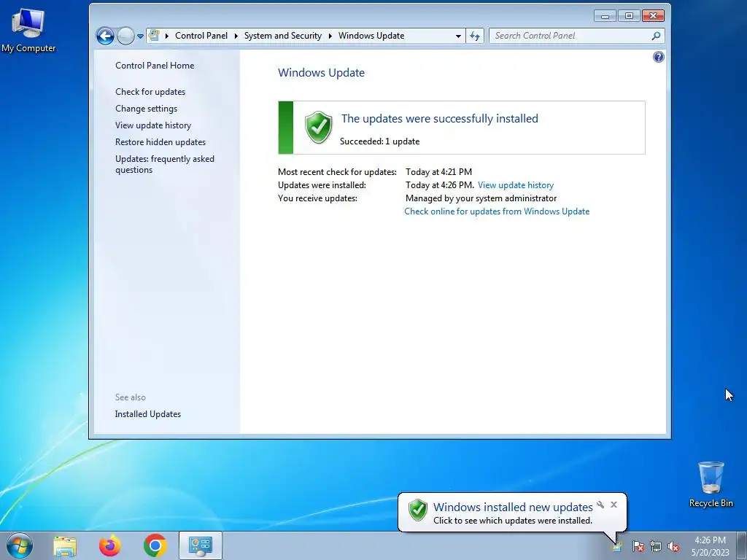The image size is (747, 560).
Task: Open the Windows Start orb
Action: click(20, 545)
